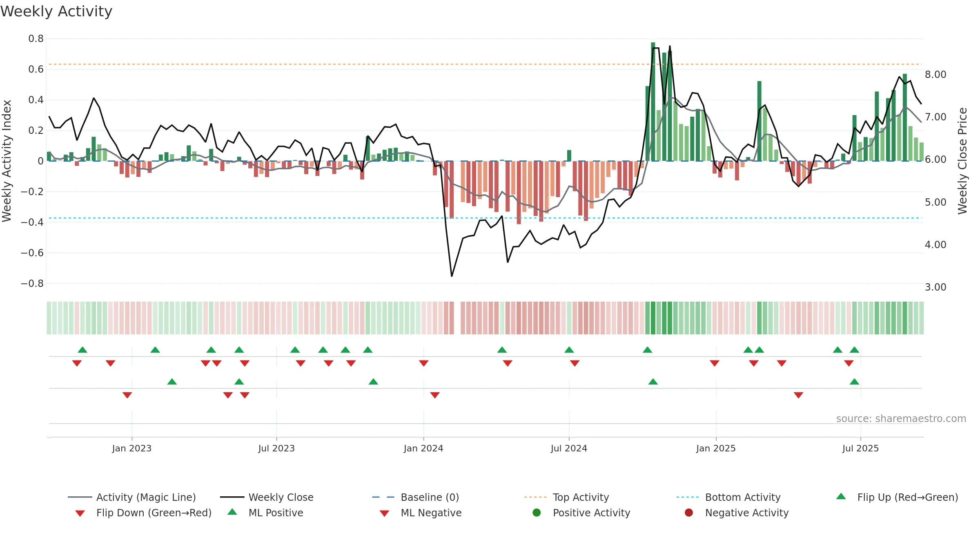The width and height of the screenshot is (980, 551).
Task: Click the 'Jan 2023' x-axis label
Action: (x=132, y=448)
